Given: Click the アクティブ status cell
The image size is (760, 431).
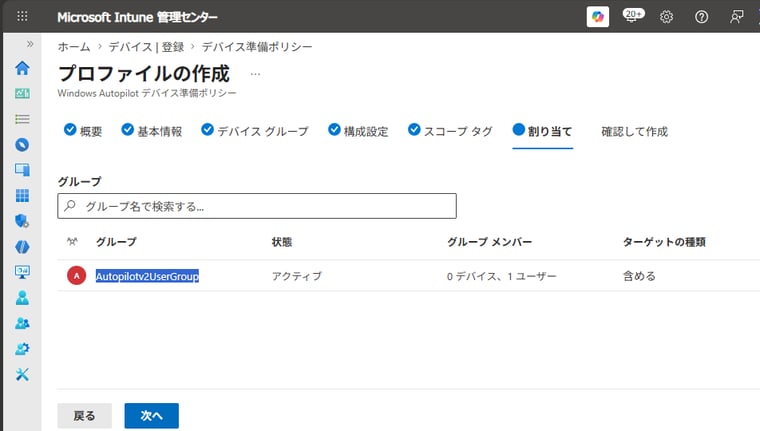Looking at the screenshot, I should (297, 276).
